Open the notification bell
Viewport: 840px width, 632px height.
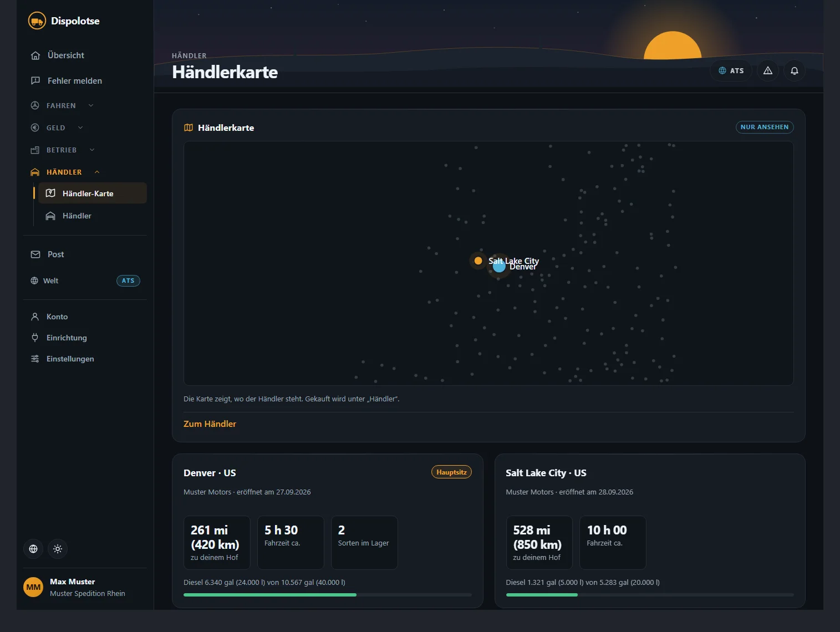pos(795,70)
